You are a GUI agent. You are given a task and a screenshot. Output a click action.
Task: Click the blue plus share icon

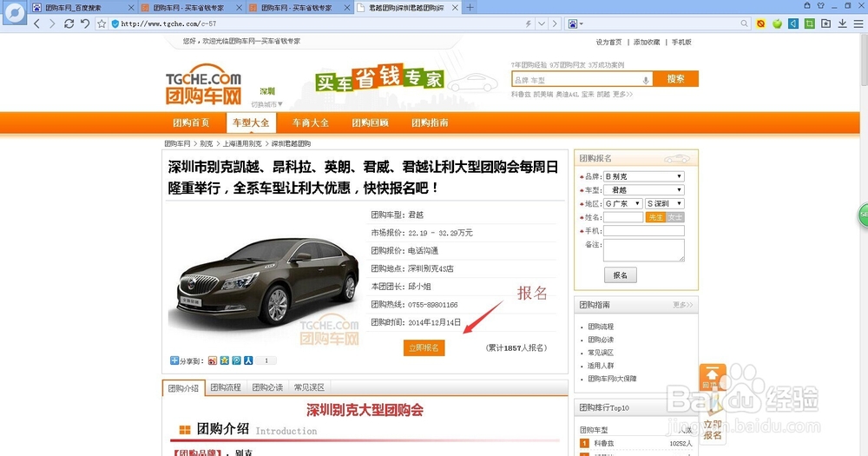(x=174, y=360)
